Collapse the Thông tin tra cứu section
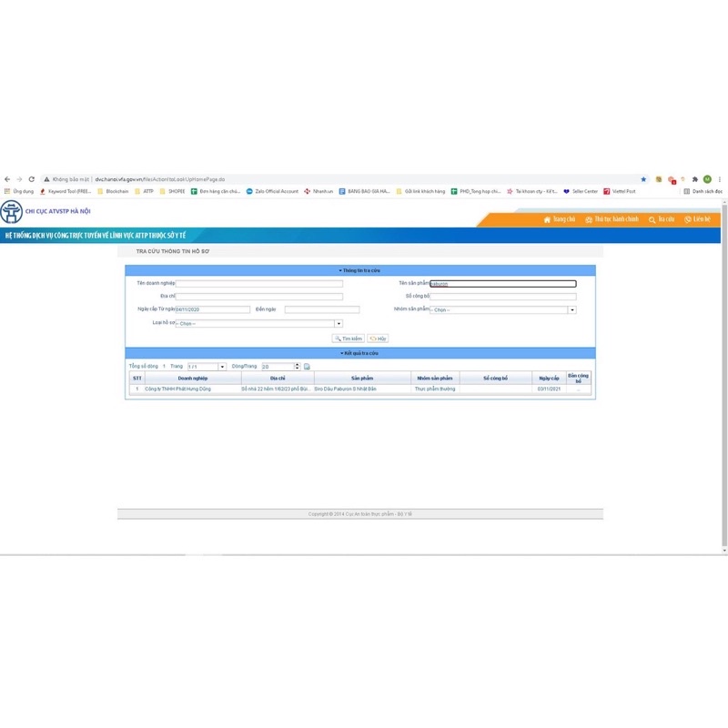This screenshot has width=728, height=728. tap(360, 270)
